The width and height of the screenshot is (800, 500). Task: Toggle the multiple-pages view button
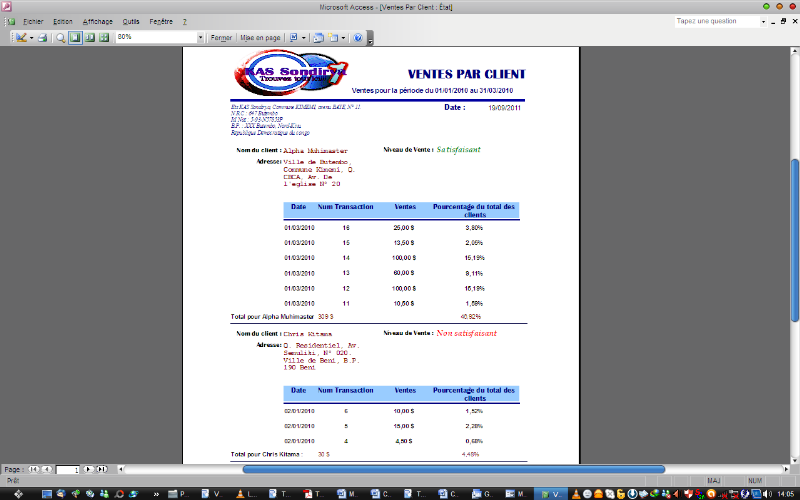point(104,38)
